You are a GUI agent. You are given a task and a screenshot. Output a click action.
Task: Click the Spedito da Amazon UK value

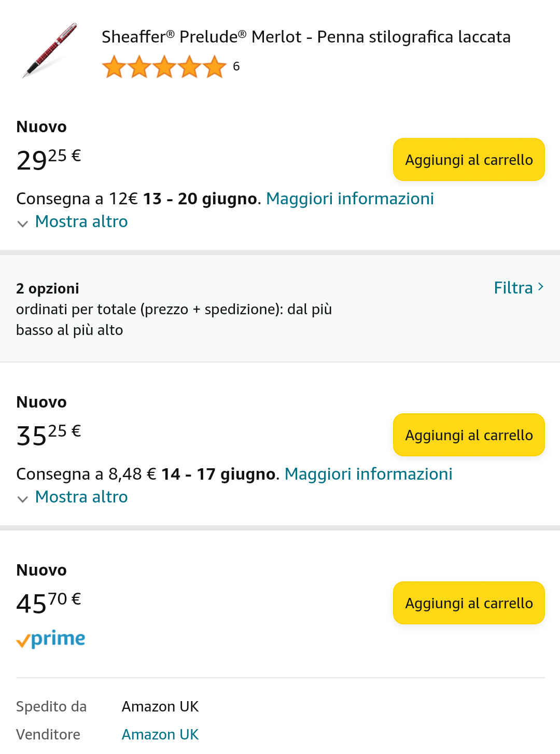point(160,706)
